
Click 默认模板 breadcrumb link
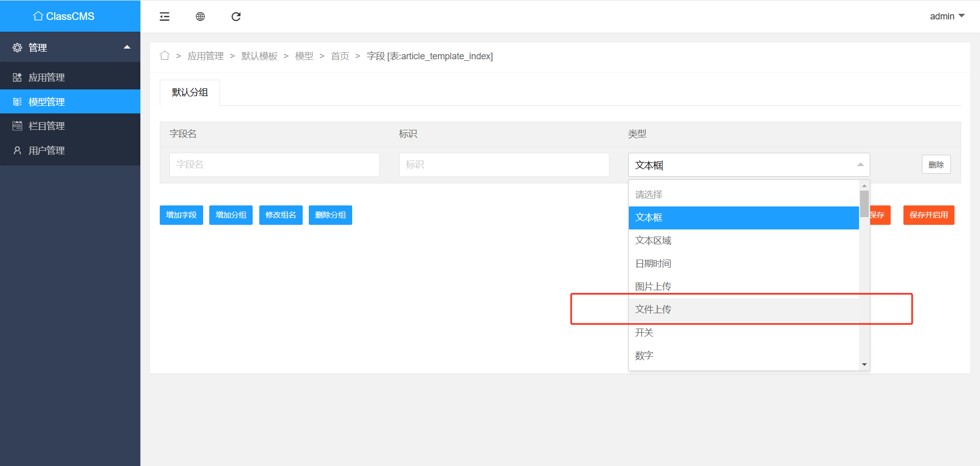(x=259, y=56)
